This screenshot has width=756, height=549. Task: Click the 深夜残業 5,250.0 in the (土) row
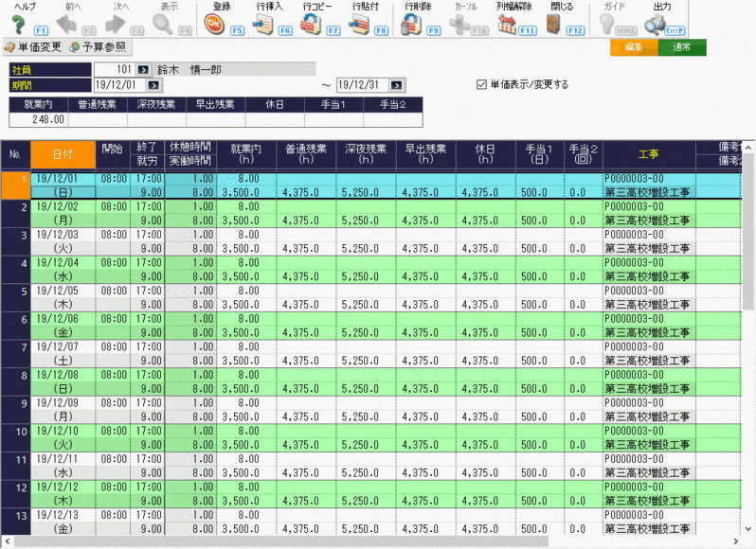(x=366, y=361)
